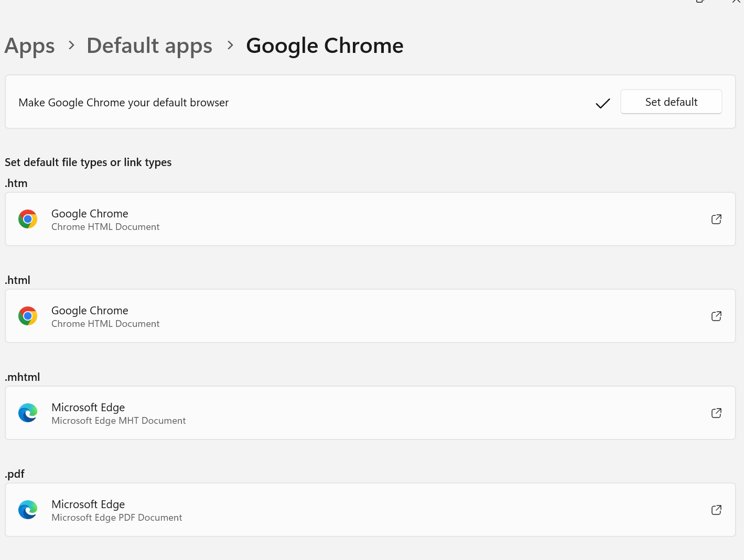Navigate to Apps in the breadcrumb

(29, 46)
